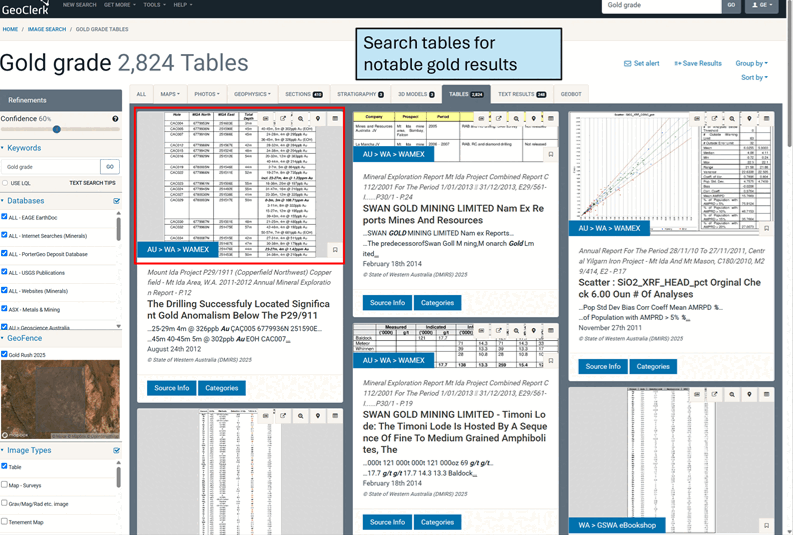The width and height of the screenshot is (793, 535).
Task: Open citation card icon on Copperfield Northwest table
Action: [266, 118]
